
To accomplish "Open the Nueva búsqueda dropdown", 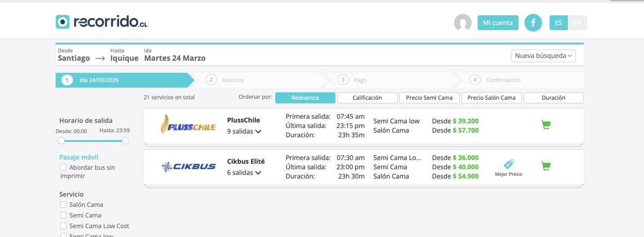I will point(544,55).
